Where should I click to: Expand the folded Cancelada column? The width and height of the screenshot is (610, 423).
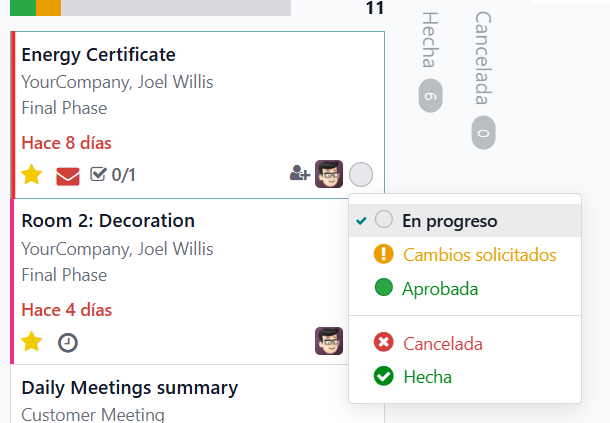[483, 80]
